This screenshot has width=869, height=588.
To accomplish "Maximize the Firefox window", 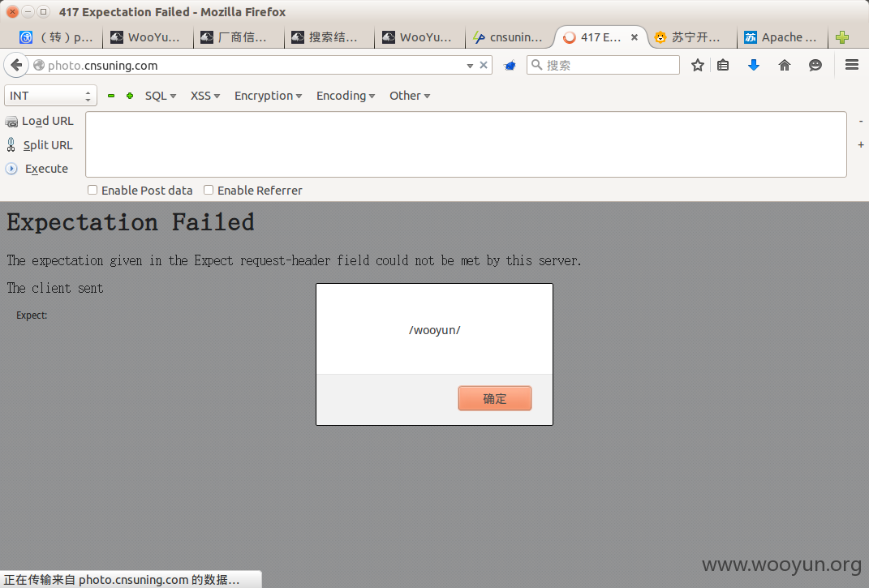I will click(43, 11).
